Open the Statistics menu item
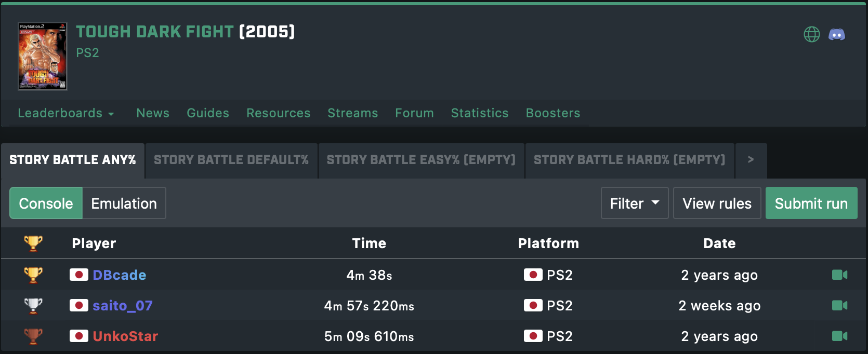 479,113
